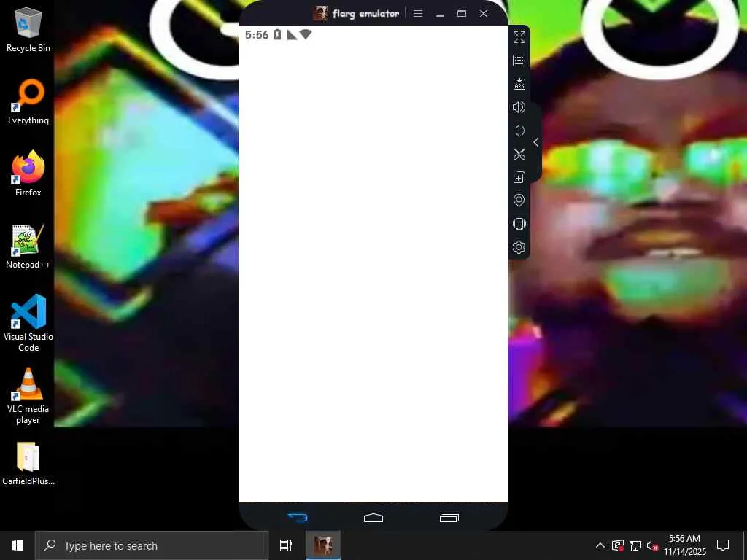Show hidden system tray icons

point(600,545)
